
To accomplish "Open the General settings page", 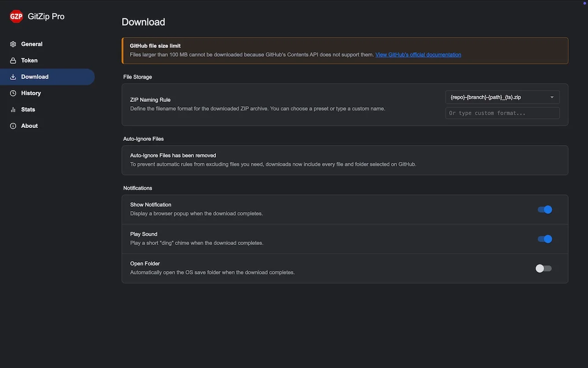I will (47, 44).
